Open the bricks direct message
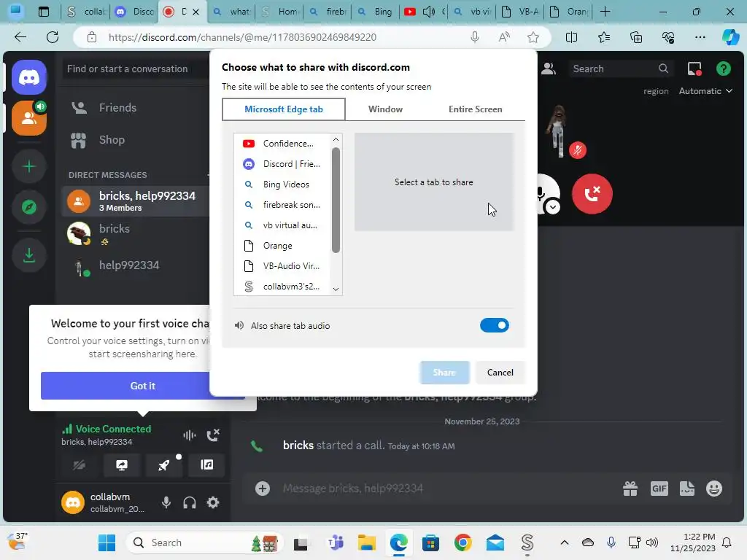 click(x=135, y=233)
